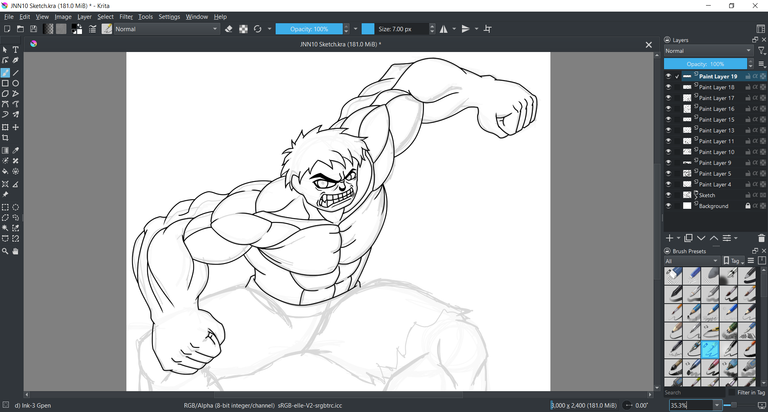768x412 pixels.
Task: Open the Window menu
Action: pos(196,17)
